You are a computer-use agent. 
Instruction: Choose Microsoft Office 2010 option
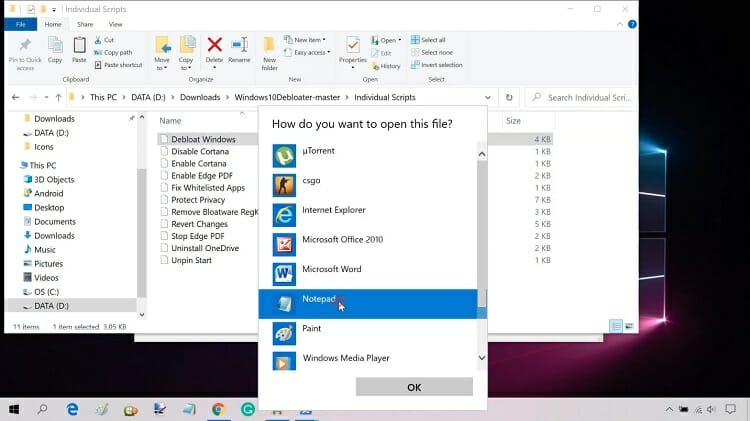[367, 244]
